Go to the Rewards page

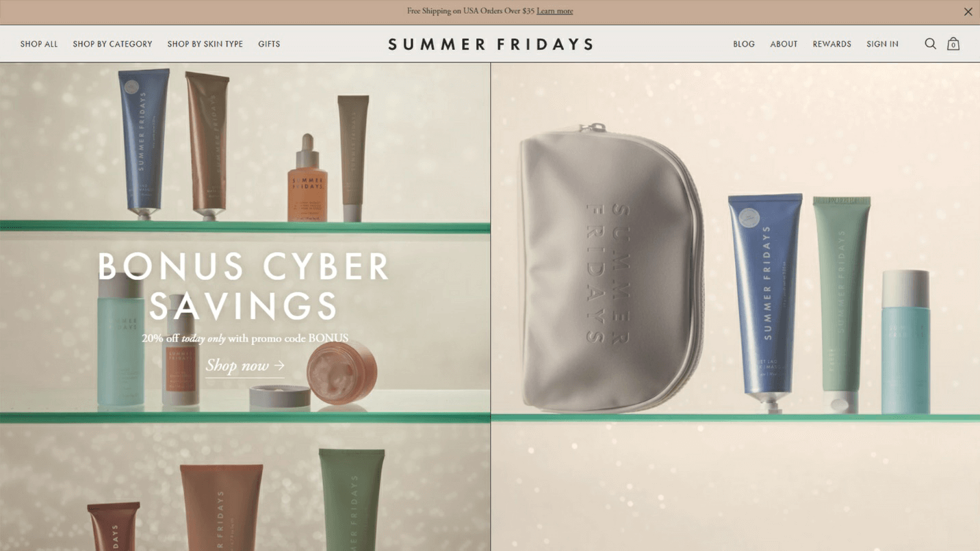pyautogui.click(x=831, y=44)
